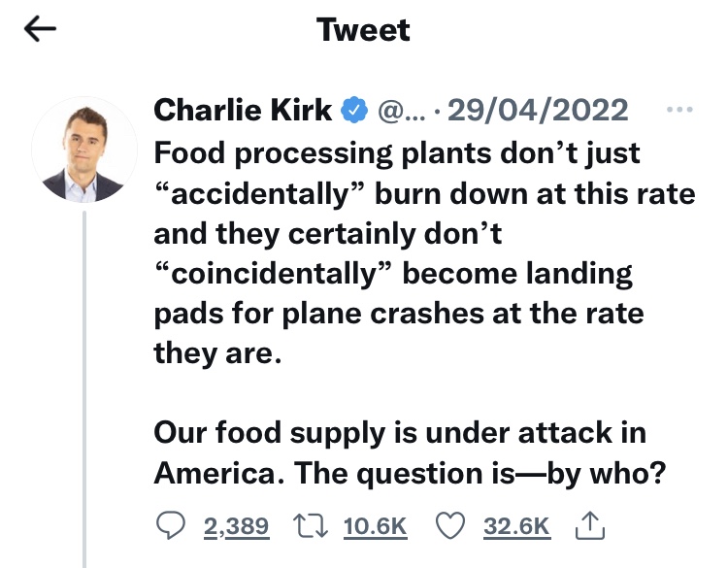Show likes via the 32.6K count
Viewport: 728px width, 568px height.
click(x=516, y=527)
